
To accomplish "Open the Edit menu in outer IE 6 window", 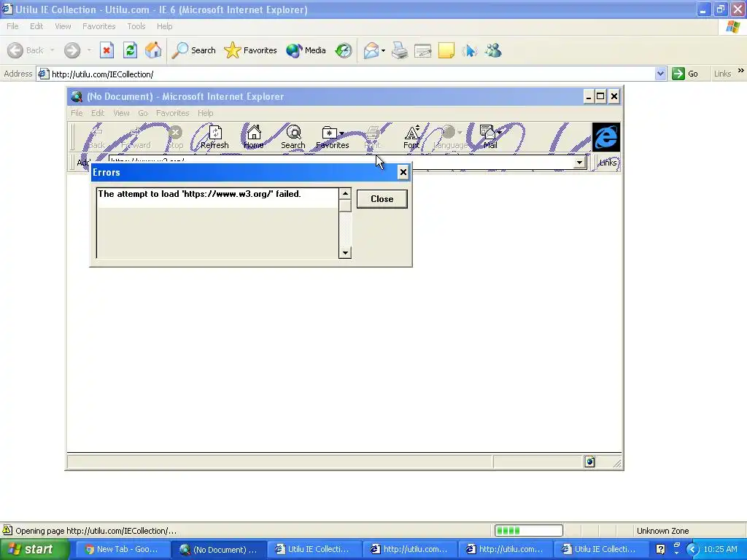I will point(36,26).
